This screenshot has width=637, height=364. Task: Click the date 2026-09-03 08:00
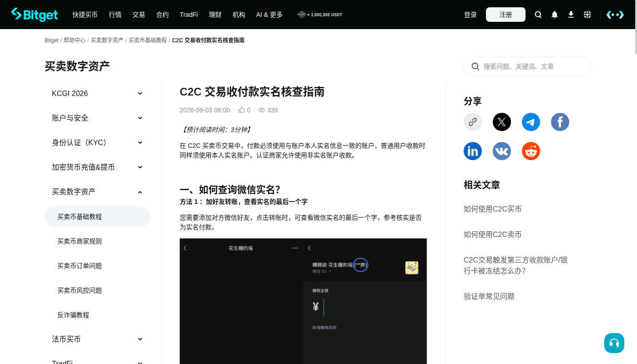[x=205, y=110]
